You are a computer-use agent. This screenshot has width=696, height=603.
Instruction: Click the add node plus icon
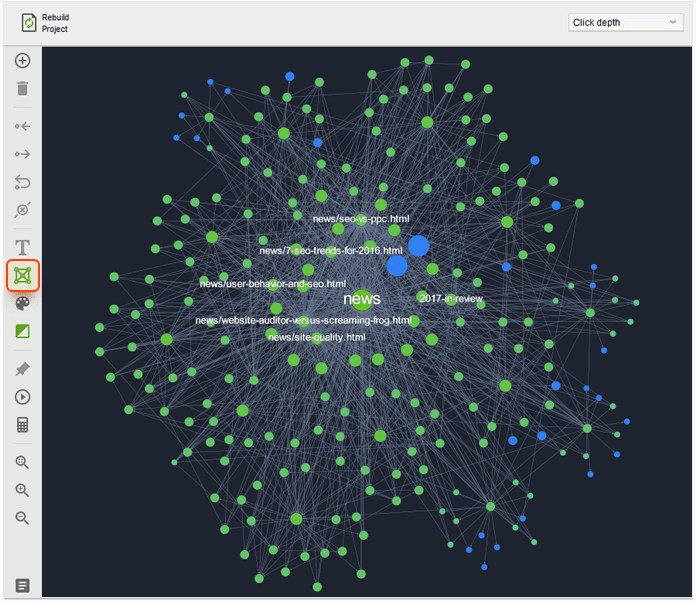[22, 61]
